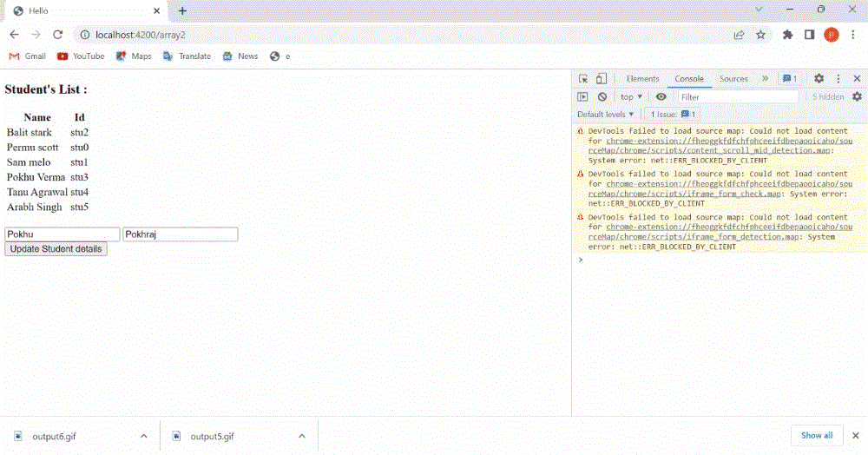Toggle the live expression eye icon
868x455 pixels.
661,97
